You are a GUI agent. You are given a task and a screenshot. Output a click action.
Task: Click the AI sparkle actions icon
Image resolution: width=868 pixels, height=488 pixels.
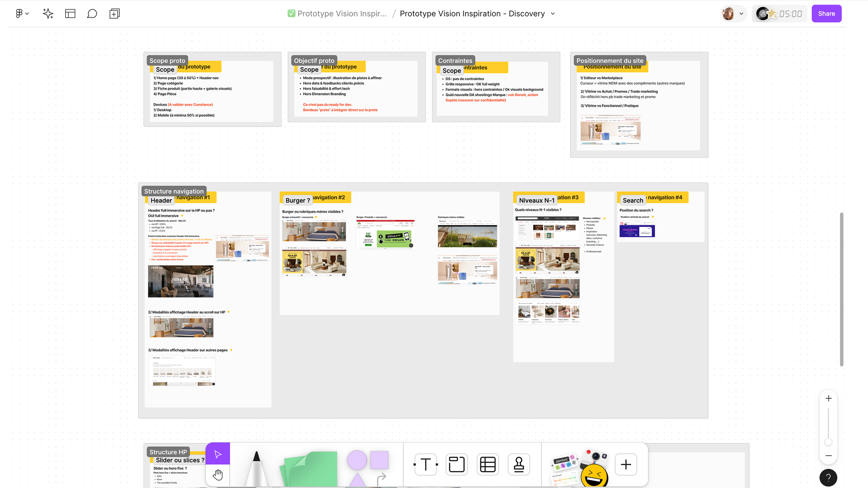tap(48, 14)
